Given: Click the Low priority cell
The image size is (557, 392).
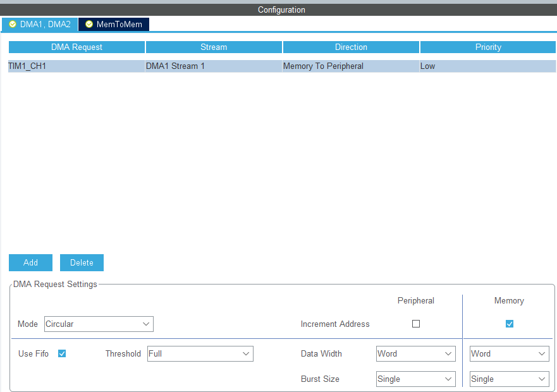Looking at the screenshot, I should 488,66.
